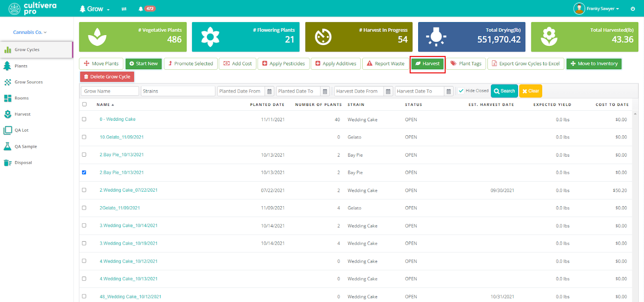Open the 48_Wedding Cake_10/12/2021 link
The image size is (644, 302).
(x=130, y=297)
